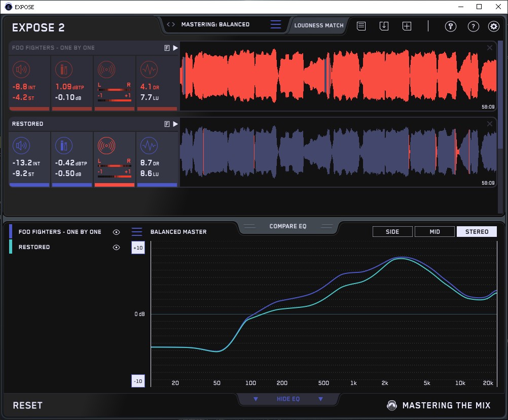Switch EQ view to Side

[392, 232]
